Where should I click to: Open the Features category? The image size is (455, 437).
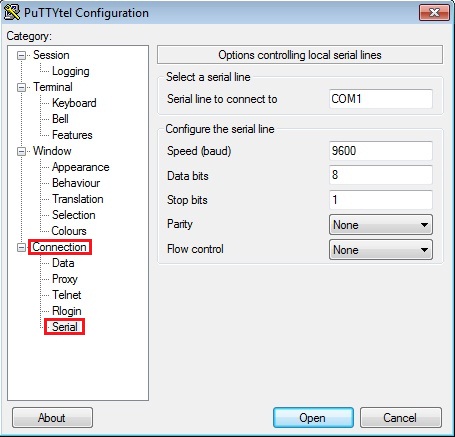72,135
